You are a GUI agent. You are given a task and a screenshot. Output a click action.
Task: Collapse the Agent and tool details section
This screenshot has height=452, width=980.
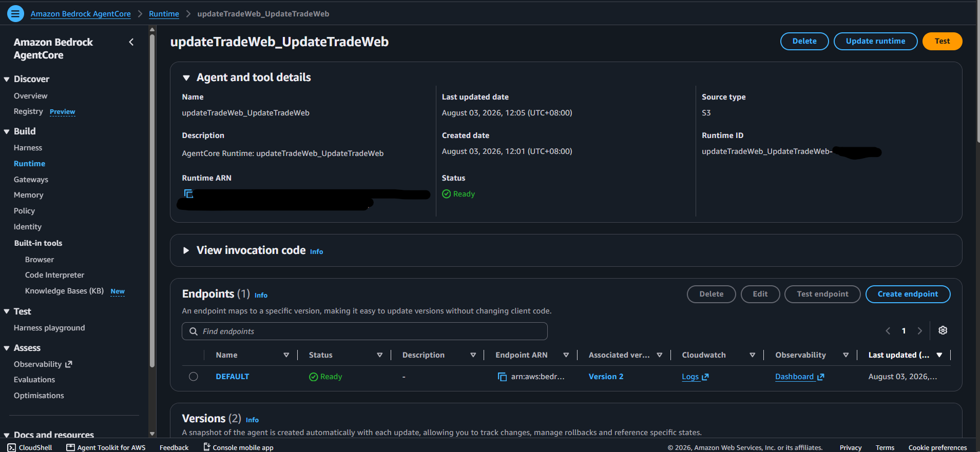(x=186, y=78)
